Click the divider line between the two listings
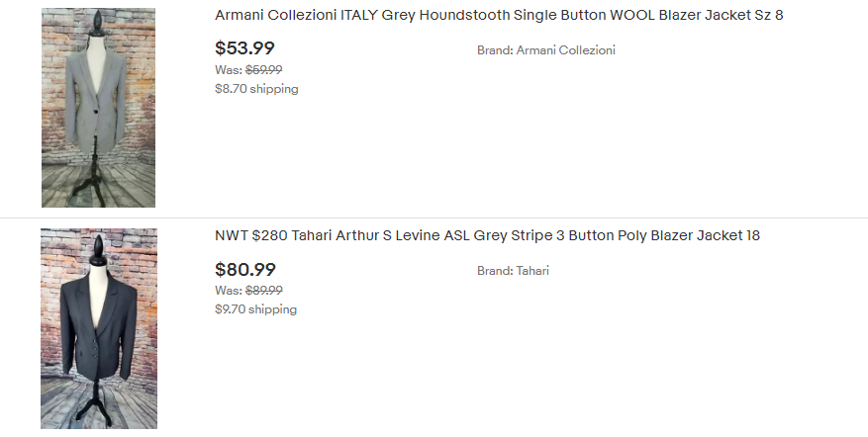Image resolution: width=868 pixels, height=437 pixels. [434, 218]
